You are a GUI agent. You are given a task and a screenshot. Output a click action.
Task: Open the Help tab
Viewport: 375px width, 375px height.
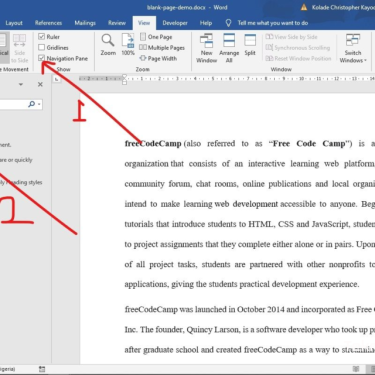pyautogui.click(x=206, y=23)
